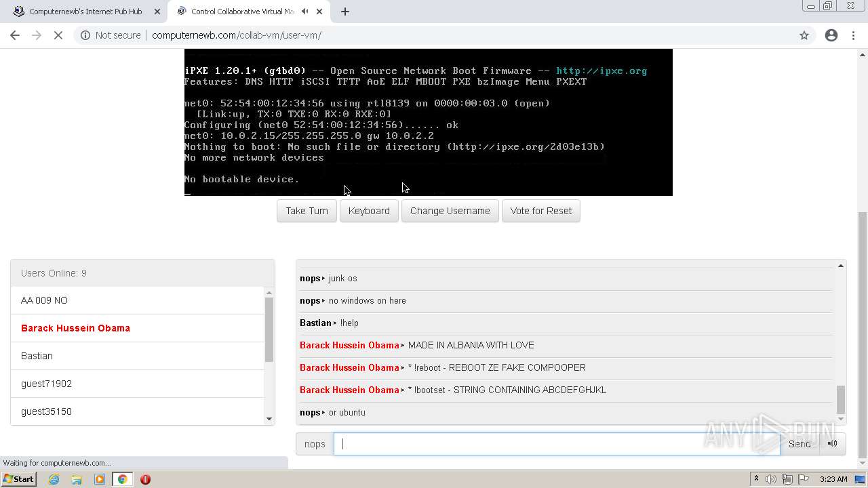Go back to the previous page

(x=15, y=35)
